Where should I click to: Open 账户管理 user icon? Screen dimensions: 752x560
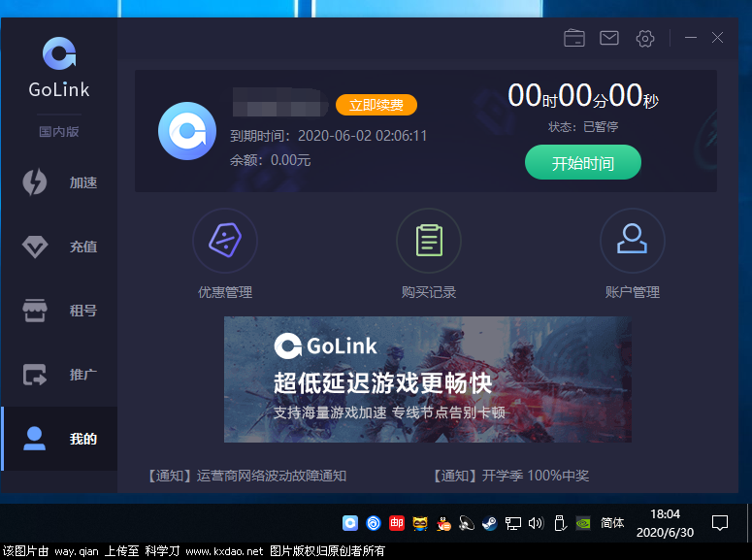[x=632, y=240]
